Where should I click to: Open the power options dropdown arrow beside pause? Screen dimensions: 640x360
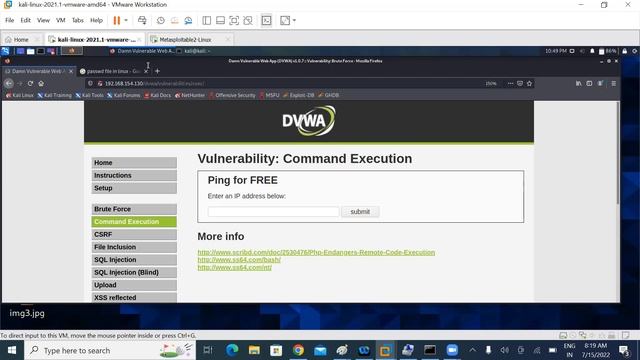coord(126,20)
